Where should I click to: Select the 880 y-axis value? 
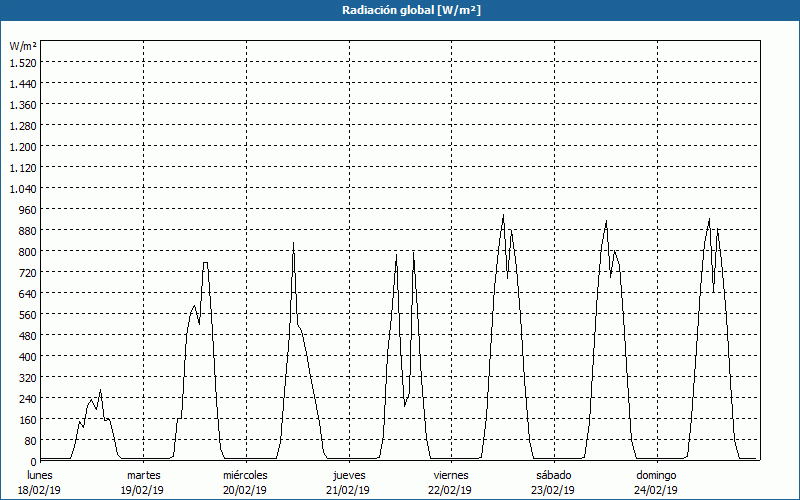(x=27, y=231)
